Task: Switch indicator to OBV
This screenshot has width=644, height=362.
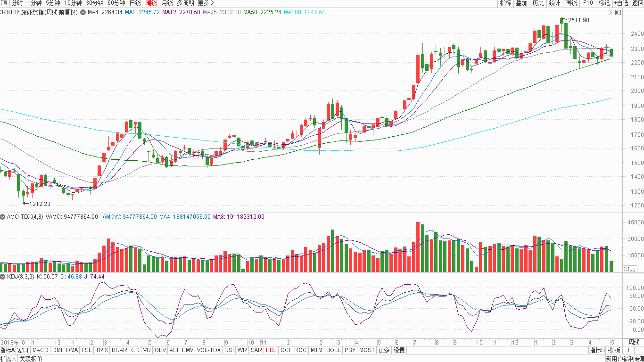Action: tap(160, 350)
